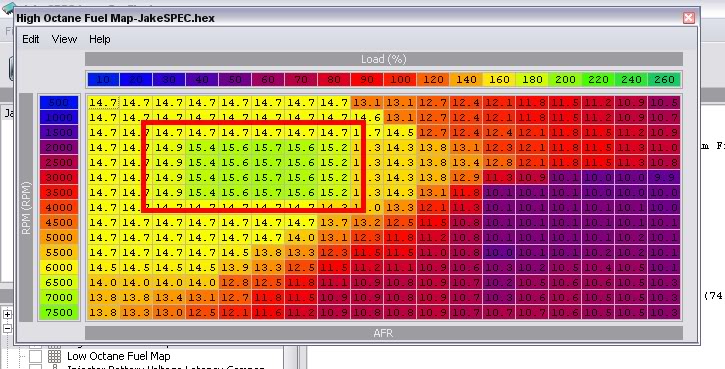
Task: Select 12.1 cell at 4000 RPM, 120 load
Action: tap(433, 208)
